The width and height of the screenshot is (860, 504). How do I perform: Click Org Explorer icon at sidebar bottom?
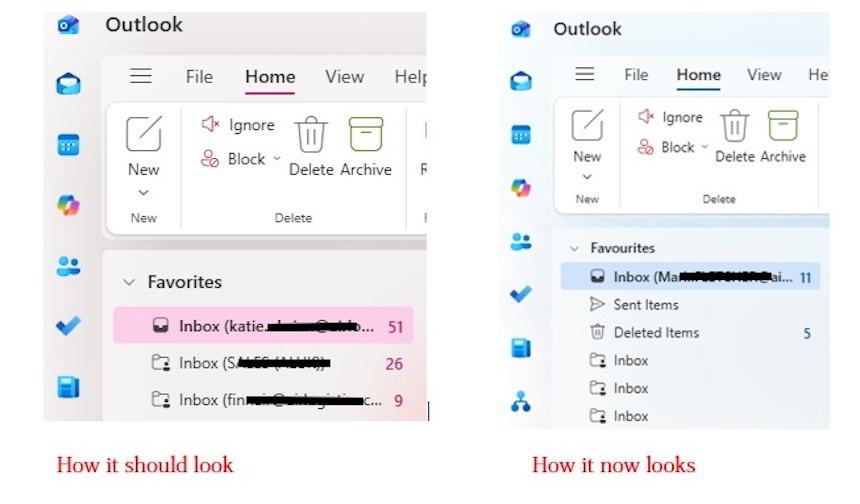[x=521, y=401]
